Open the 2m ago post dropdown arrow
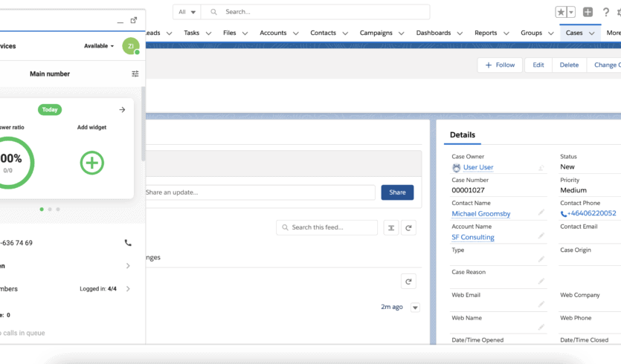The image size is (621, 364). 415,308
